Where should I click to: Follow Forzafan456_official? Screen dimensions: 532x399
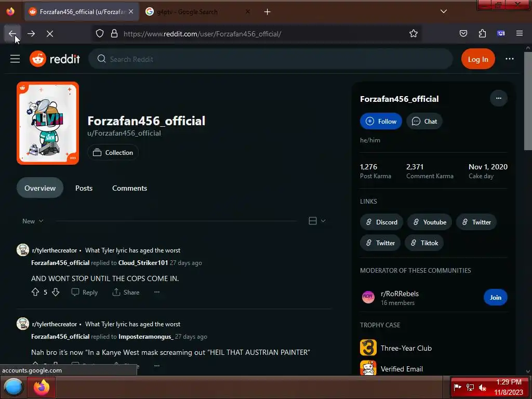point(381,121)
